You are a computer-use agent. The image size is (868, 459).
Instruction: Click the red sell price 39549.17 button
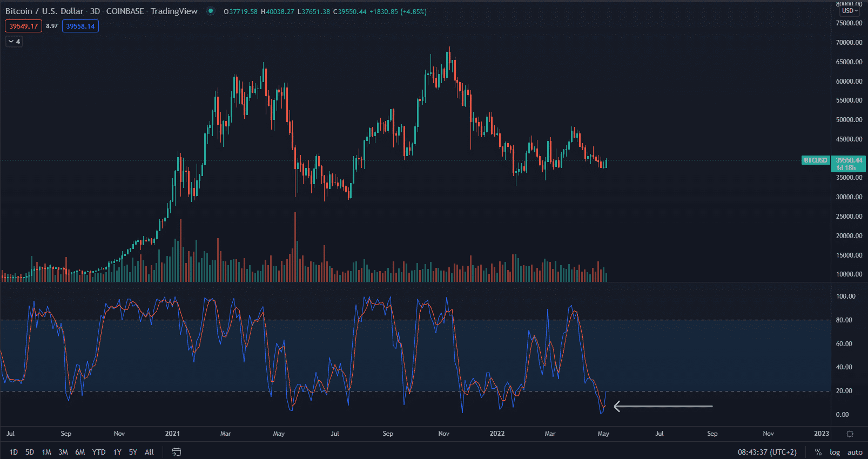23,26
